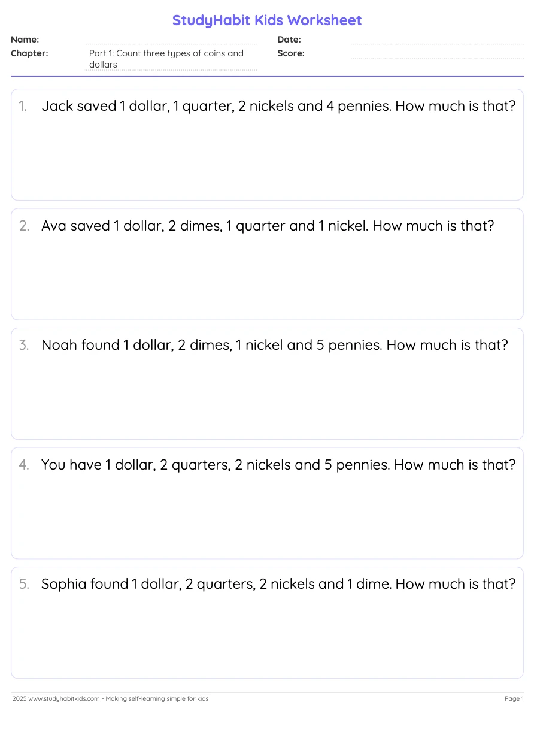The width and height of the screenshot is (534, 756).
Task: Click question 5 about Sophia's coins
Action: (278, 585)
